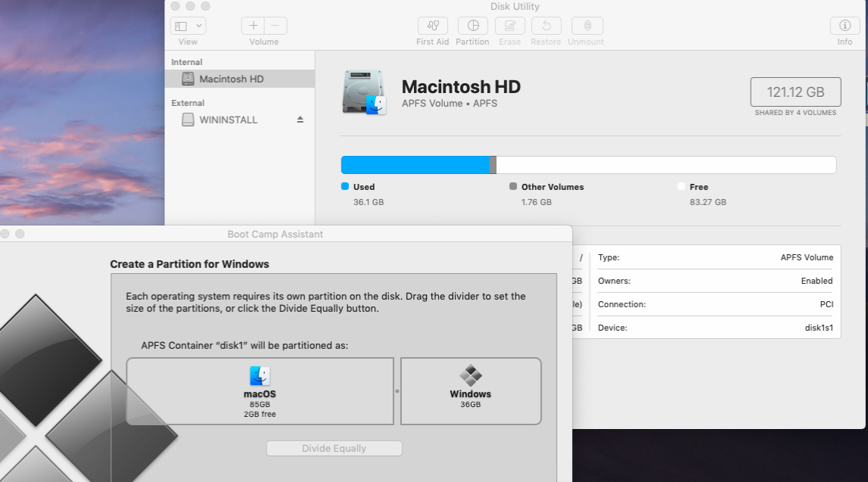Click the Internal sidebar section header
The height and width of the screenshot is (482, 868).
pos(187,62)
